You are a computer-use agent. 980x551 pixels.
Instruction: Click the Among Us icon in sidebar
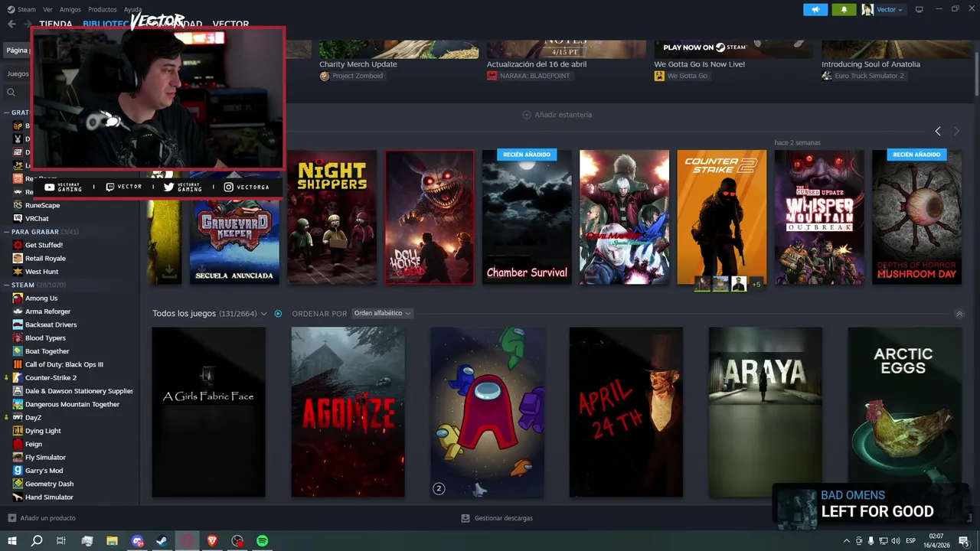point(18,298)
